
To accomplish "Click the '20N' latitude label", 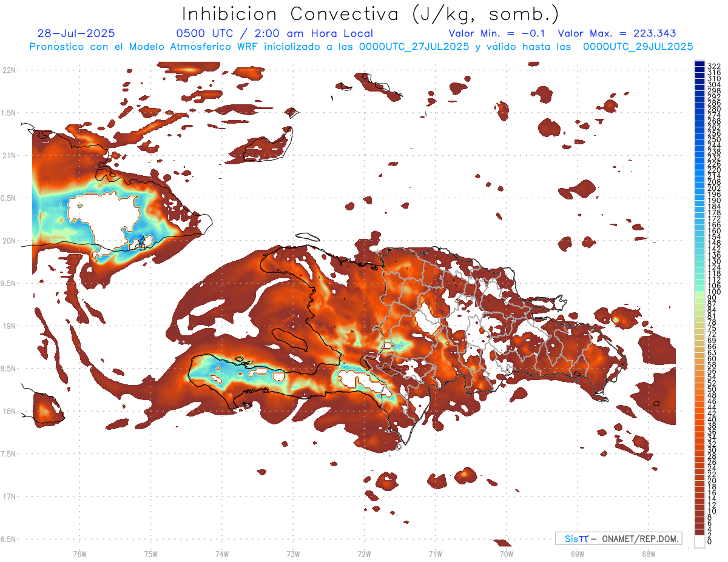I will pos(9,241).
